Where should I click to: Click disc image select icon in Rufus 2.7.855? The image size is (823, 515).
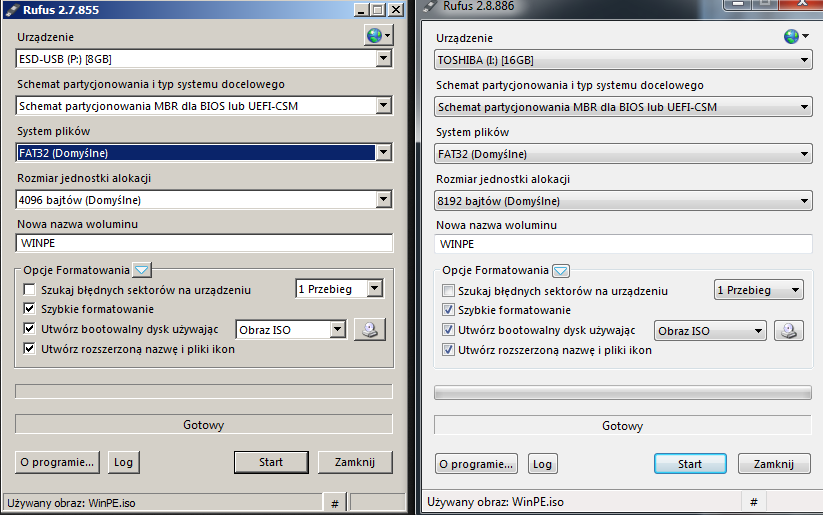coord(370,330)
